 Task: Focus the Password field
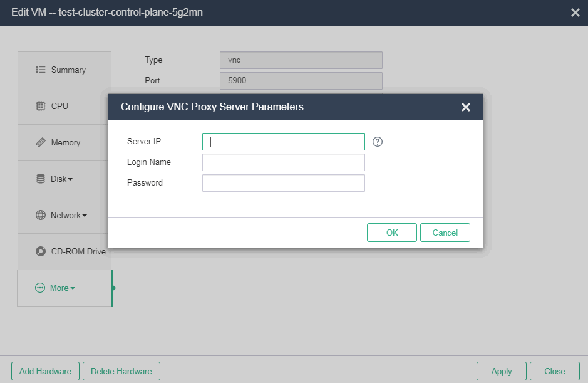(284, 183)
